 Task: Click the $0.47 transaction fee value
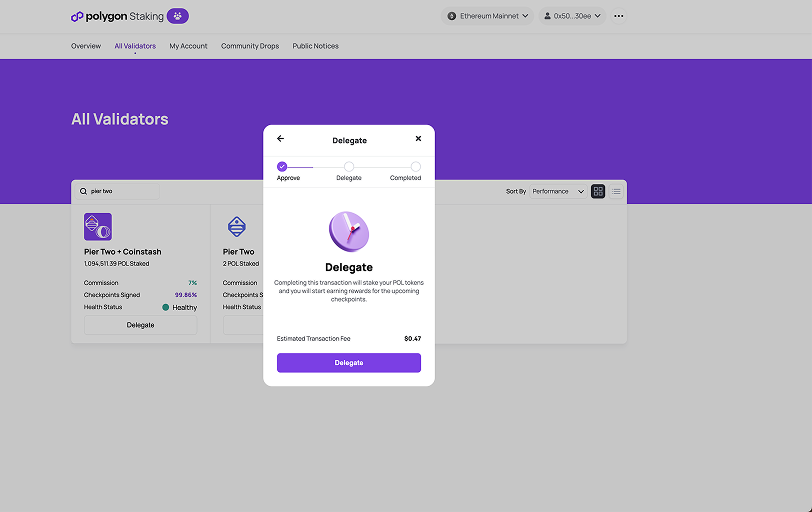[413, 339]
